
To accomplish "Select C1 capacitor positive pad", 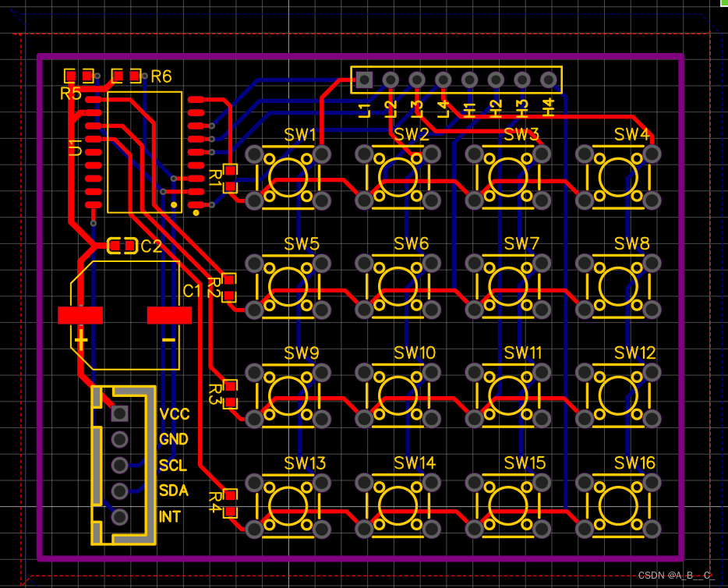I will (x=80, y=315).
